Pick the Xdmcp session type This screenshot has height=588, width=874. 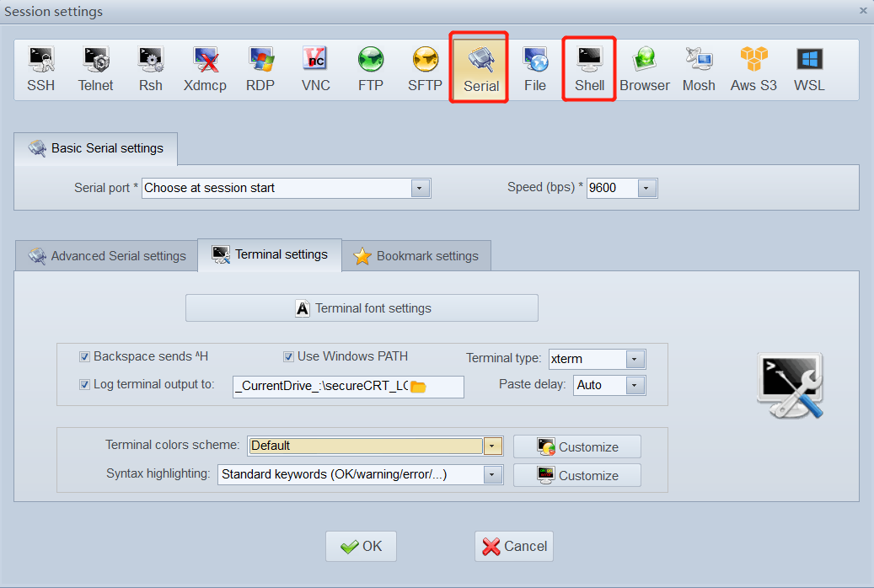pyautogui.click(x=205, y=69)
